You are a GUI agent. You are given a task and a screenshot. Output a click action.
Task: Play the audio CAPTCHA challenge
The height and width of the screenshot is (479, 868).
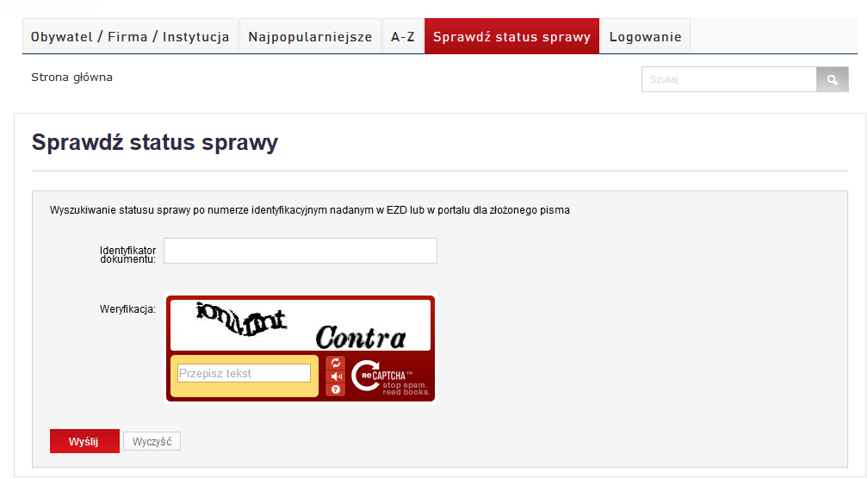tap(336, 376)
